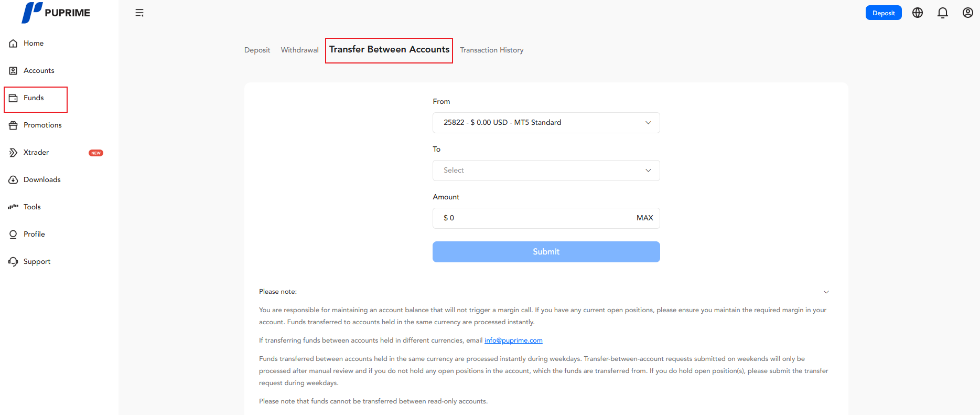Open the Tools sidebar icon
980x415 pixels.
point(14,207)
